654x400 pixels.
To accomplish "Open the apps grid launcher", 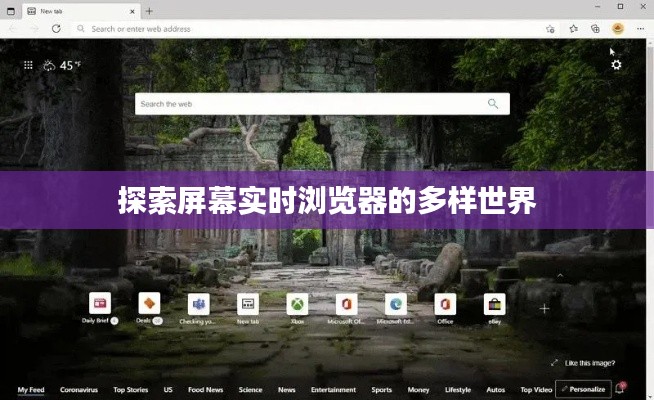I will 27,66.
